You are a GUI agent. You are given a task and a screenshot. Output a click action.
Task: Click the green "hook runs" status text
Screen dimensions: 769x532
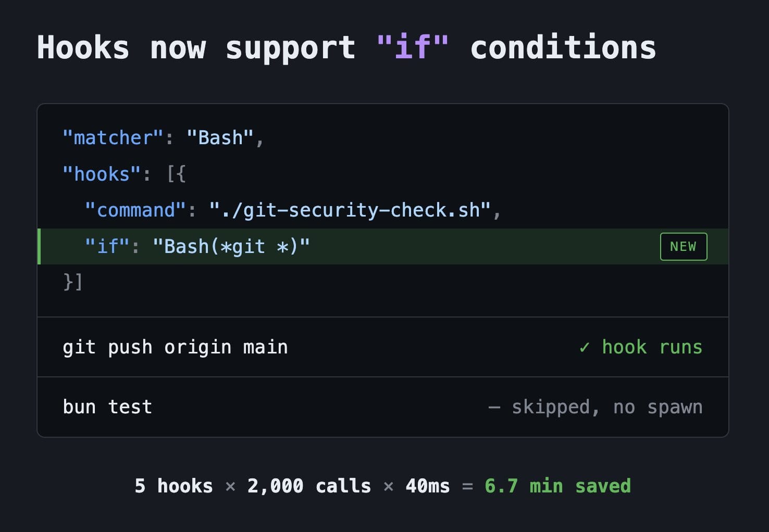(652, 347)
